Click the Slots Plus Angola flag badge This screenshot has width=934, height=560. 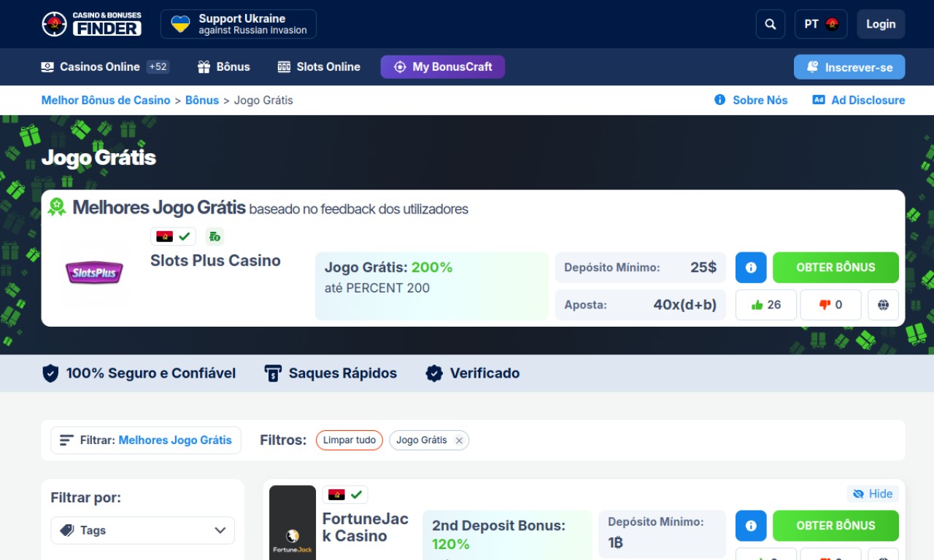click(x=173, y=237)
